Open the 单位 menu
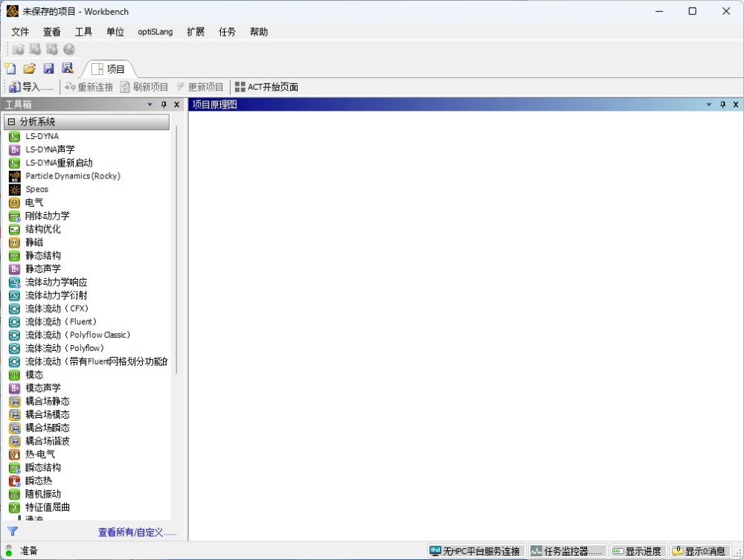Viewport: 744px width, 560px height. pos(115,32)
